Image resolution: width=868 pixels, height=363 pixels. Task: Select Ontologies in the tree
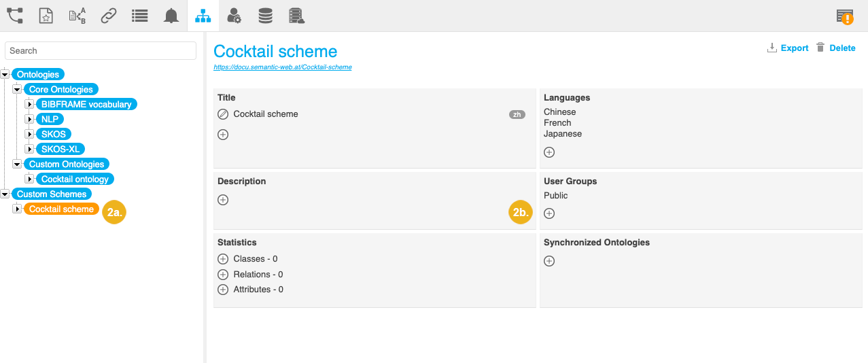(x=38, y=74)
